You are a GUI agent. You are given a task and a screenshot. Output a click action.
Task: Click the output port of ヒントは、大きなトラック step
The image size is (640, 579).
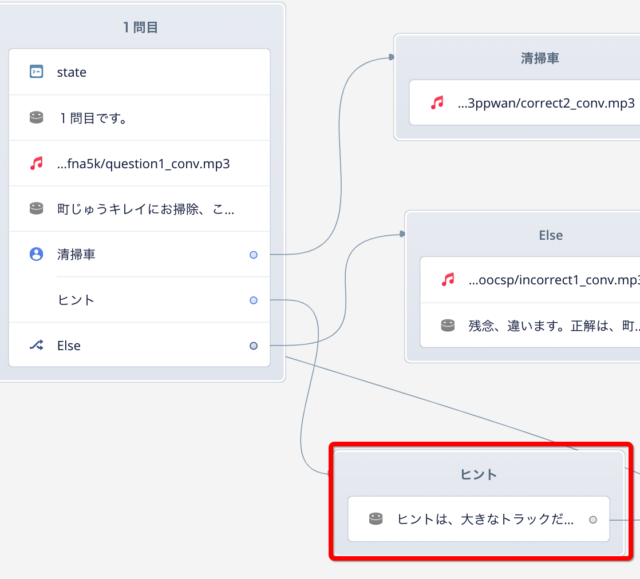coord(593,519)
